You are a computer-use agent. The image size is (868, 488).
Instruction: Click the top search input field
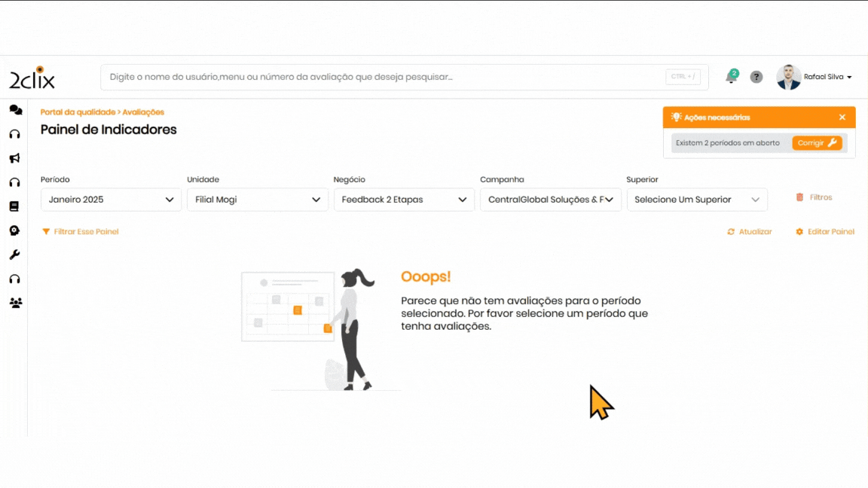384,77
